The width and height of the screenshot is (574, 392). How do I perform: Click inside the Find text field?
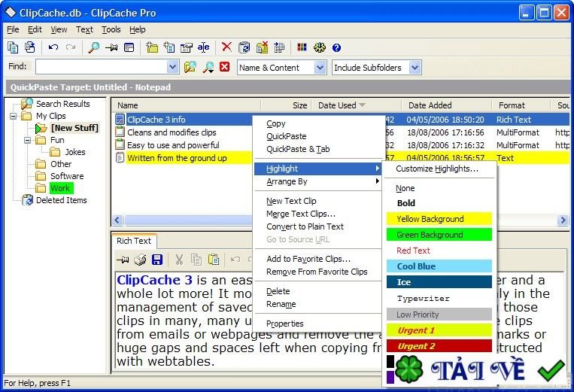pyautogui.click(x=102, y=68)
